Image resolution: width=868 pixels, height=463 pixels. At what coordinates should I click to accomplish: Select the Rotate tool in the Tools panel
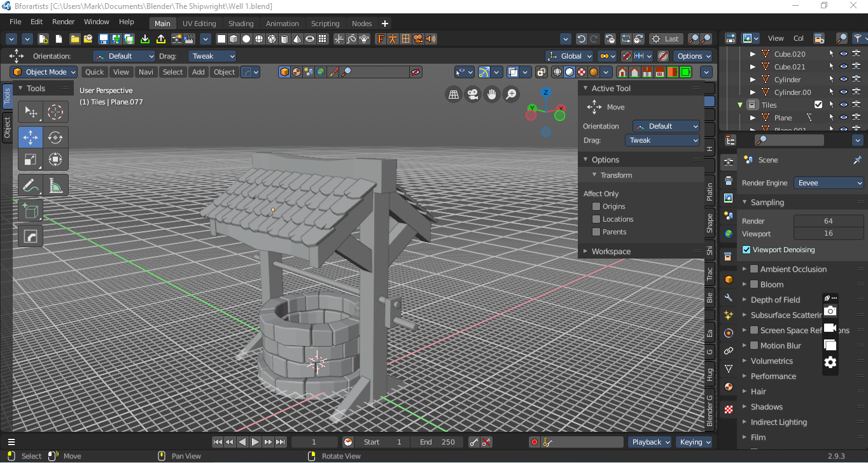click(x=55, y=137)
